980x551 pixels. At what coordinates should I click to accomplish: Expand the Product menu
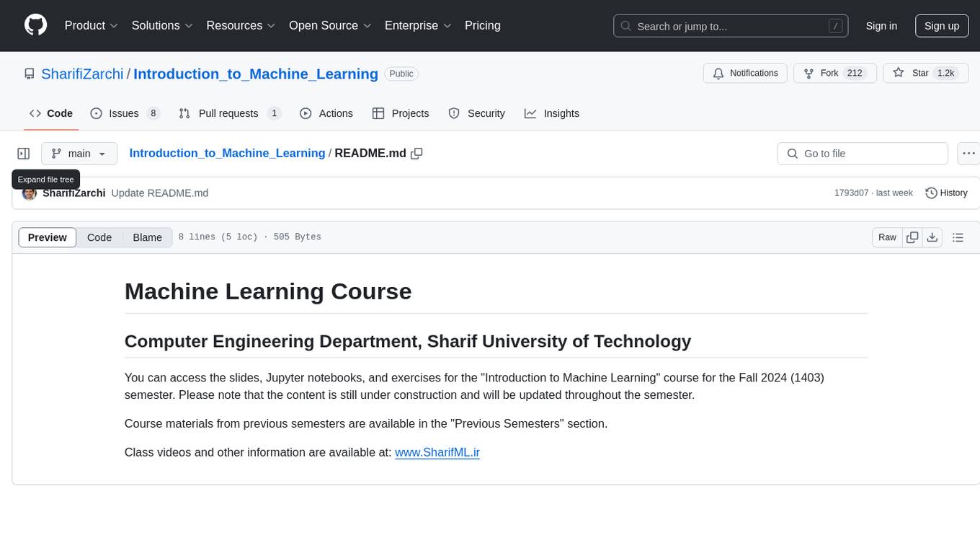92,25
